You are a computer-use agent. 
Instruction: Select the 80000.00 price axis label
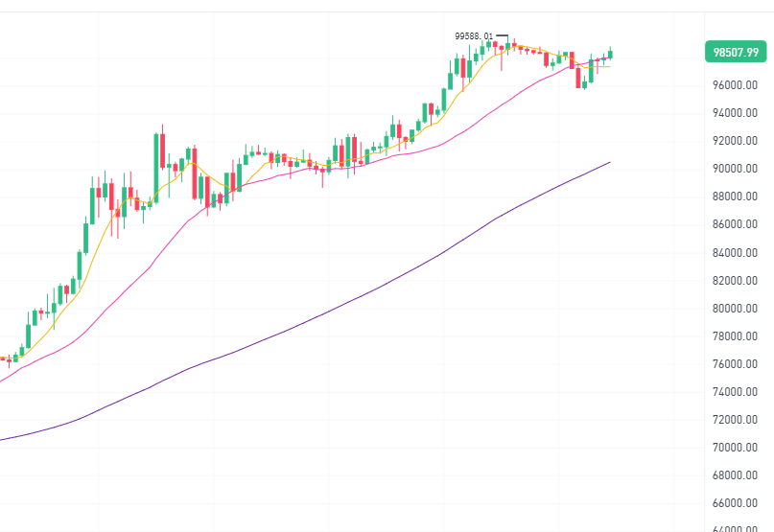735,309
